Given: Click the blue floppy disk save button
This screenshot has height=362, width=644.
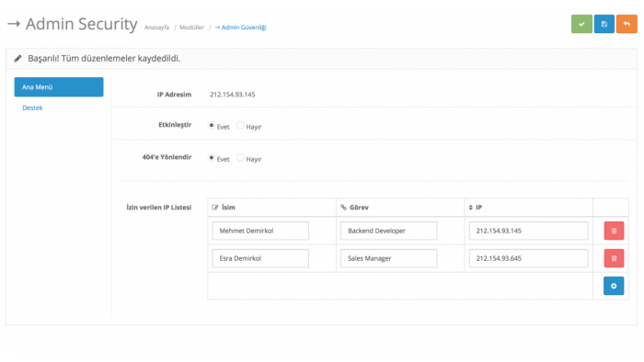Looking at the screenshot, I should (x=604, y=24).
